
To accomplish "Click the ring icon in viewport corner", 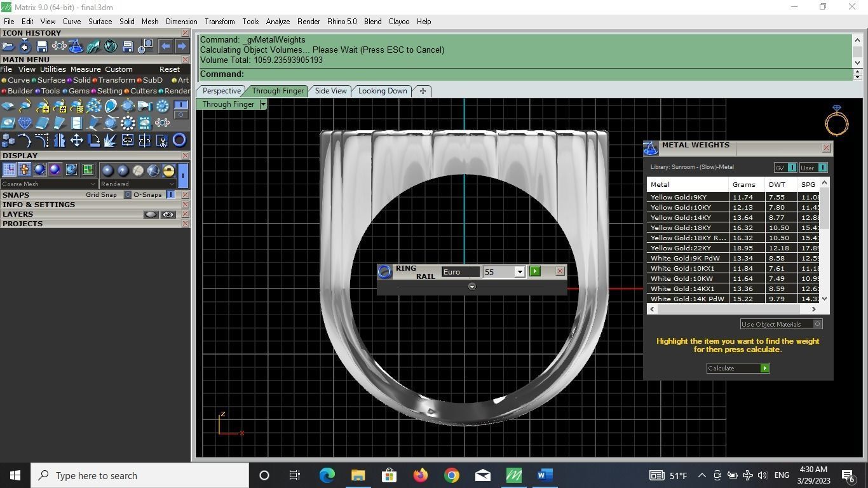I will (837, 120).
